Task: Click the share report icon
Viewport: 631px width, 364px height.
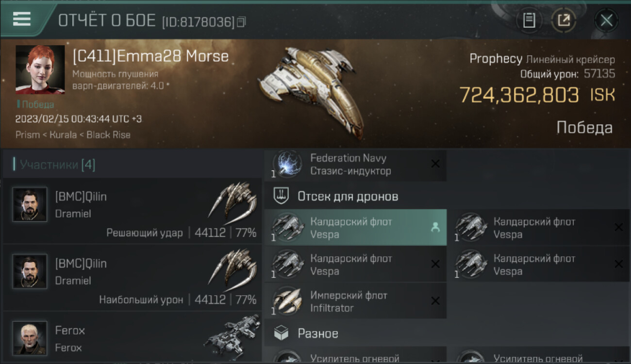Action: (x=564, y=20)
